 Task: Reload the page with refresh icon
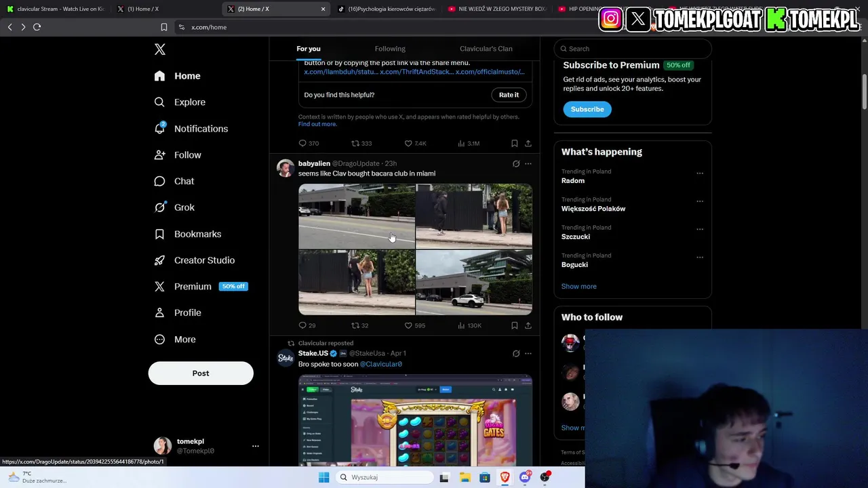[x=37, y=27]
